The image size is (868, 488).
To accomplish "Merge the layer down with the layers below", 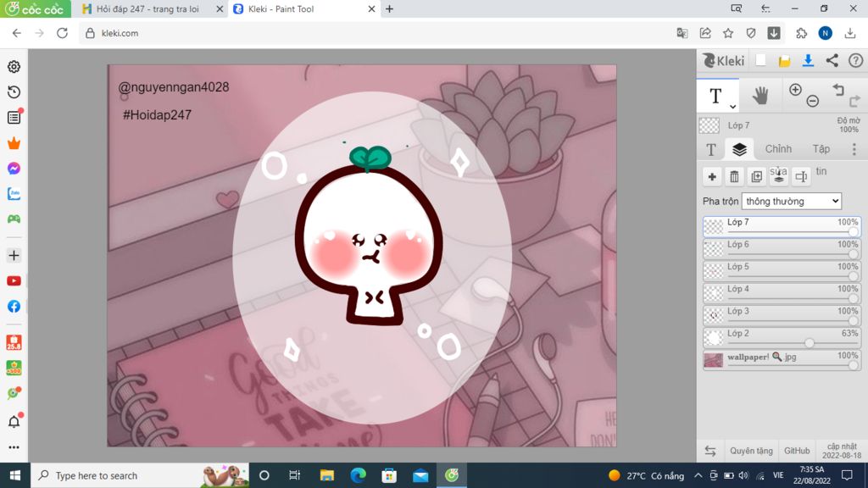I will pos(779,176).
